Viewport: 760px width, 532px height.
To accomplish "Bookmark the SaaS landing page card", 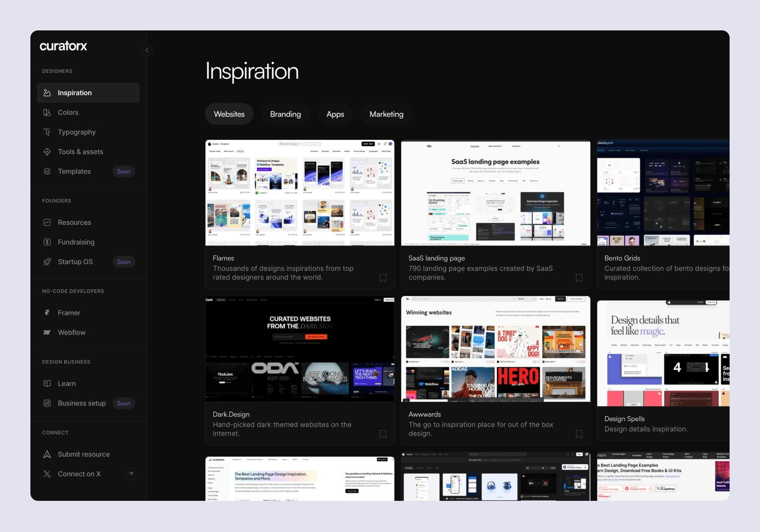I will 579,278.
